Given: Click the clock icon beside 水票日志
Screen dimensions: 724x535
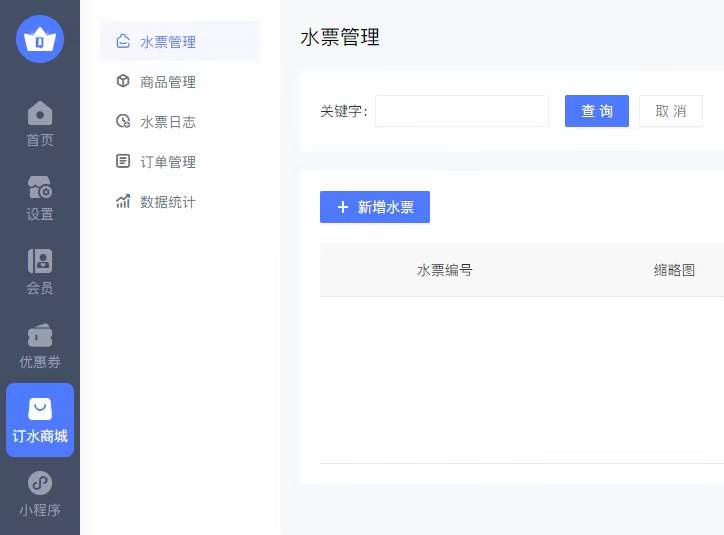Looking at the screenshot, I should pos(123,122).
